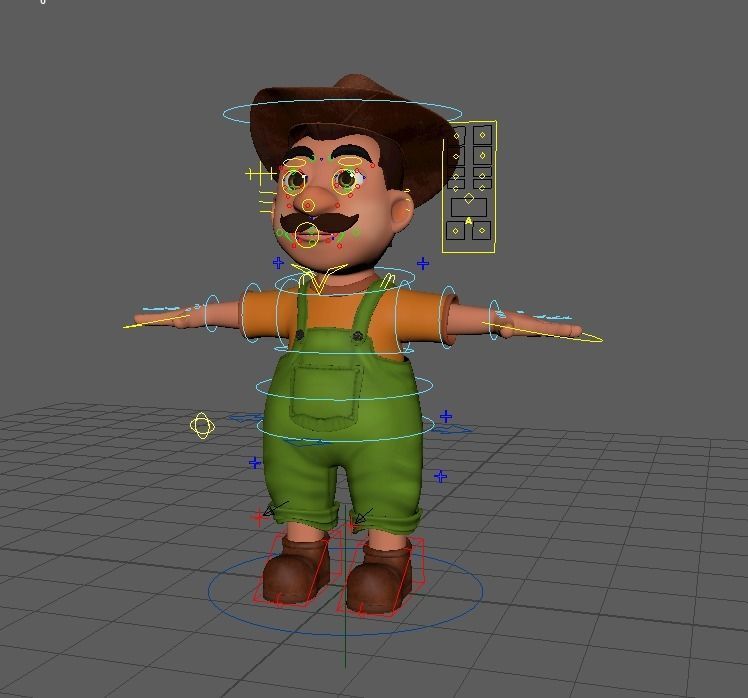Select blue plus locator beside the hip ring

(x=446, y=417)
